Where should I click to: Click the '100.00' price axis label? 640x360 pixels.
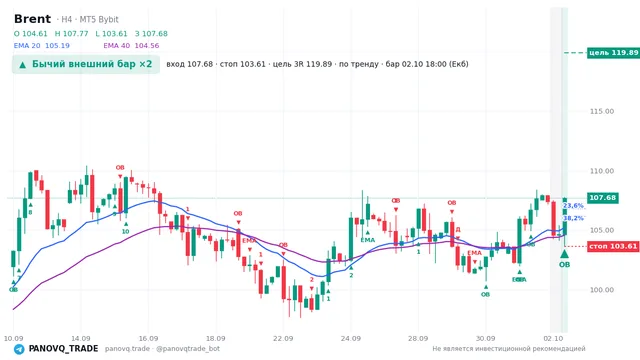click(602, 290)
